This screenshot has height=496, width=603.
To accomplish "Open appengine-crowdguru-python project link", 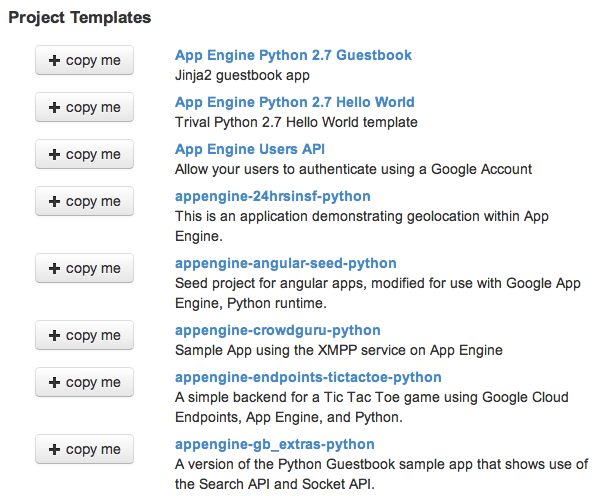I will (278, 330).
